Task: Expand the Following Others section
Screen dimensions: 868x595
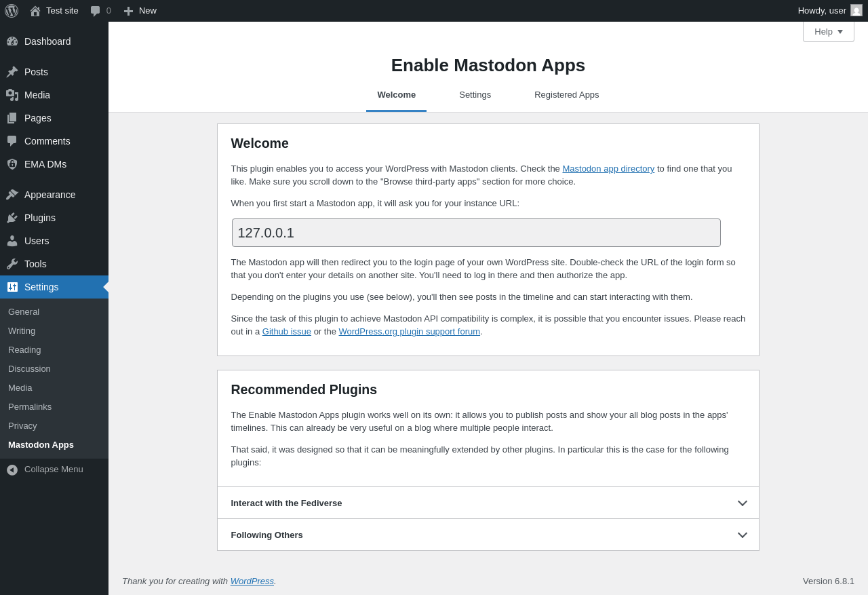Action: [488, 535]
